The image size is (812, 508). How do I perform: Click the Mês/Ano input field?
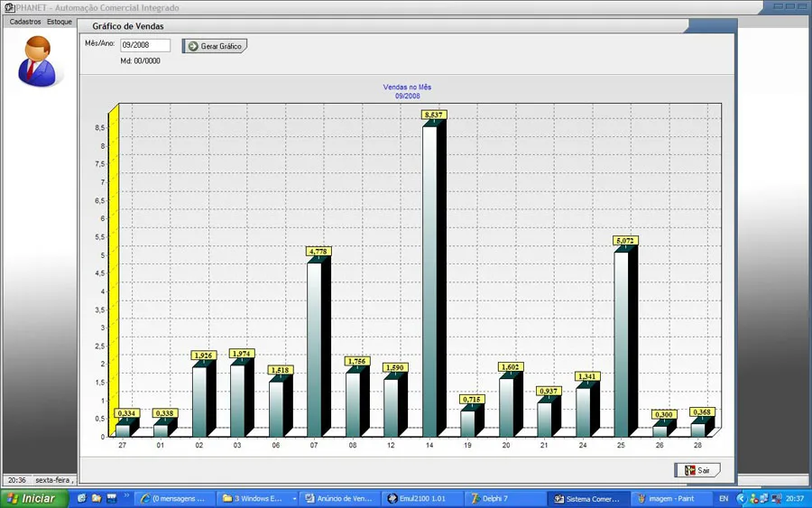145,45
